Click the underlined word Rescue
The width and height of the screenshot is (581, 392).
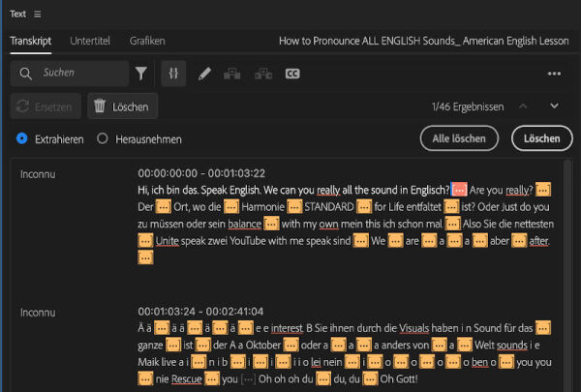[187, 379]
